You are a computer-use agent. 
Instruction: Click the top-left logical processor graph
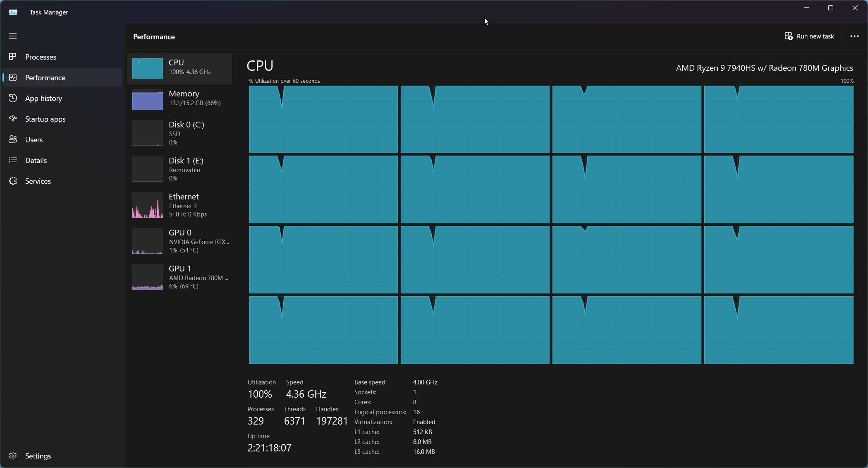(323, 119)
